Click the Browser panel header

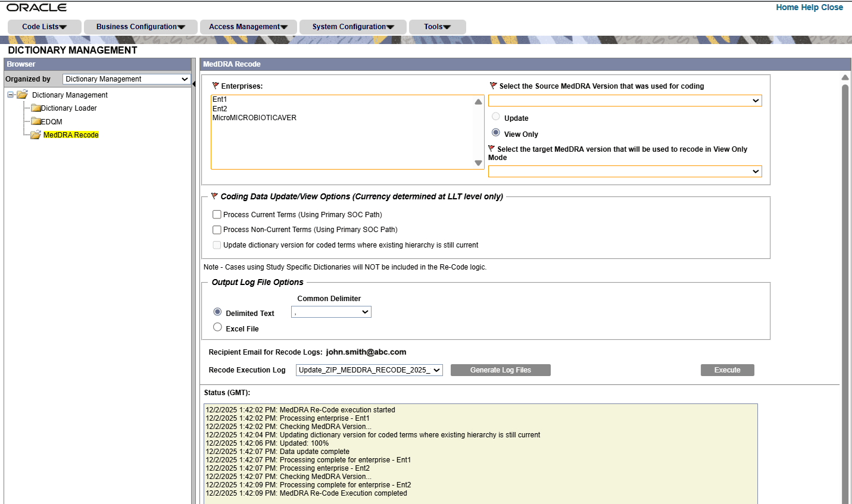pos(97,64)
